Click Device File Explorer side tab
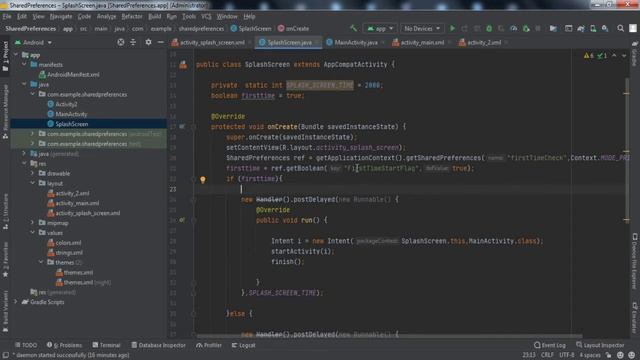Viewport: 640px width, 360px height. tap(635, 261)
